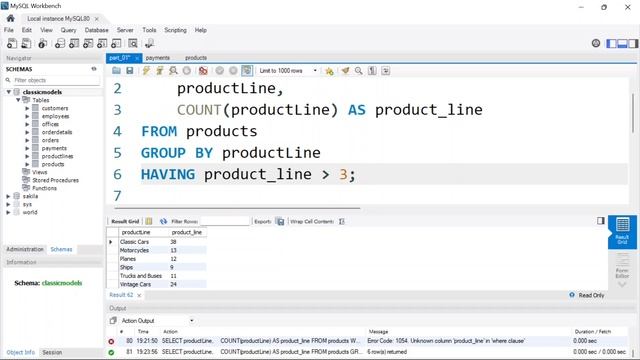Image resolution: width=640 pixels, height=360 pixels.
Task: Toggle word wrapping in editor
Action: (x=386, y=71)
